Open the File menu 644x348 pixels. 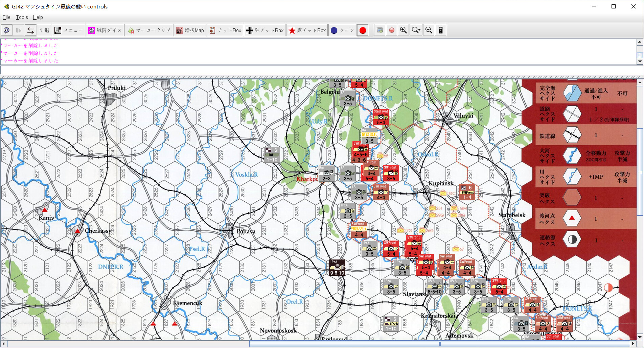pyautogui.click(x=6, y=17)
